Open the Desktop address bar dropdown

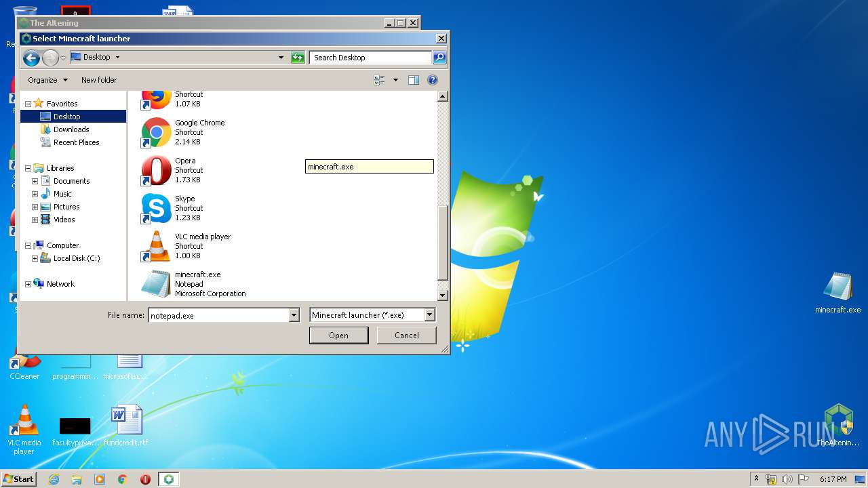click(x=281, y=58)
